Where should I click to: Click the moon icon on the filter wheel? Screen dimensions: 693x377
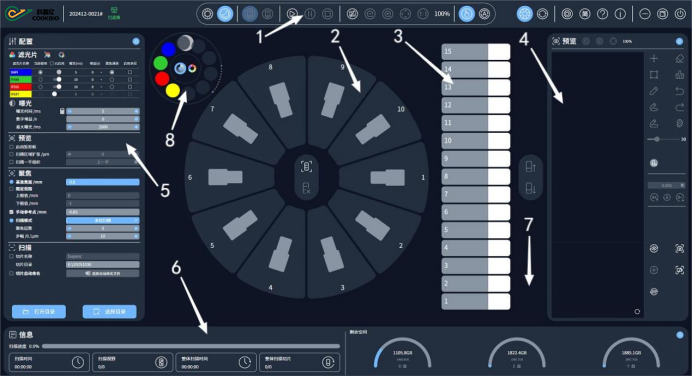click(185, 43)
